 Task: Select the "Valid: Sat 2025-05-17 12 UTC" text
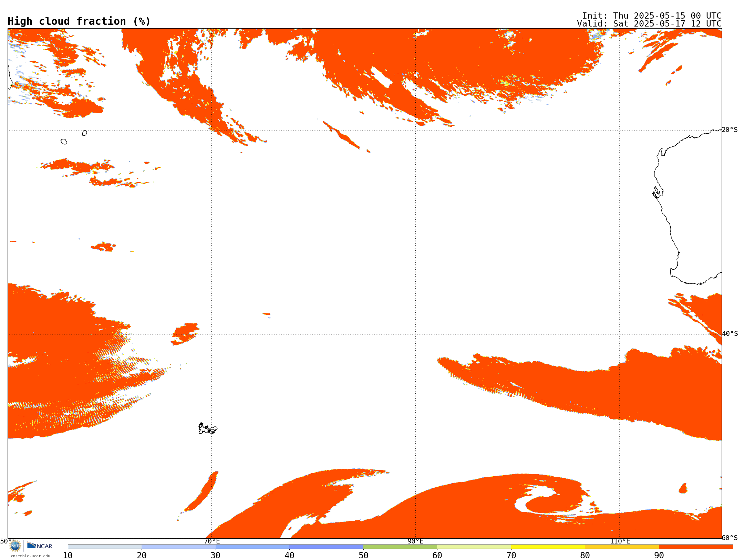[649, 24]
